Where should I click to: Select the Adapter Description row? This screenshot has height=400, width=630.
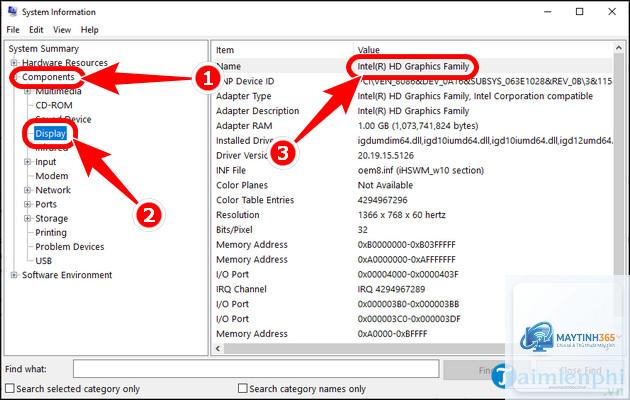point(414,111)
